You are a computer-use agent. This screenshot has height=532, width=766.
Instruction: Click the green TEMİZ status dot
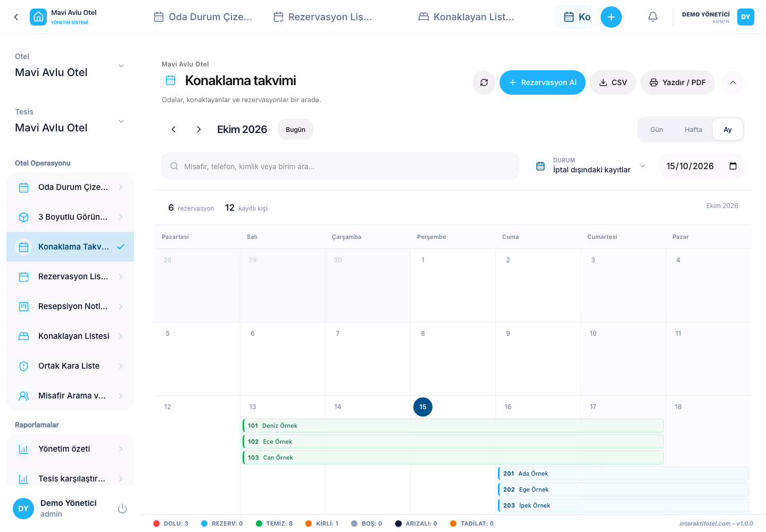(x=259, y=523)
